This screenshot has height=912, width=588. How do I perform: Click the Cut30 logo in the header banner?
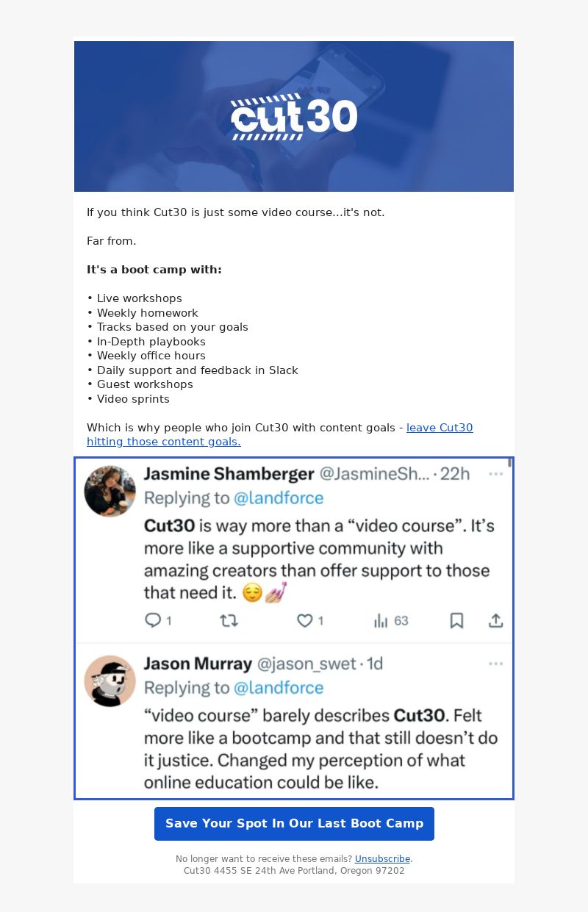[294, 117]
